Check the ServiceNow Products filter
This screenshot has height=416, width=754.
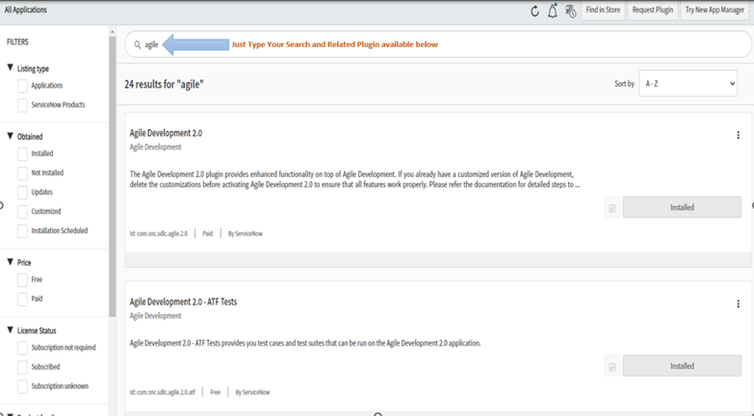pos(22,105)
